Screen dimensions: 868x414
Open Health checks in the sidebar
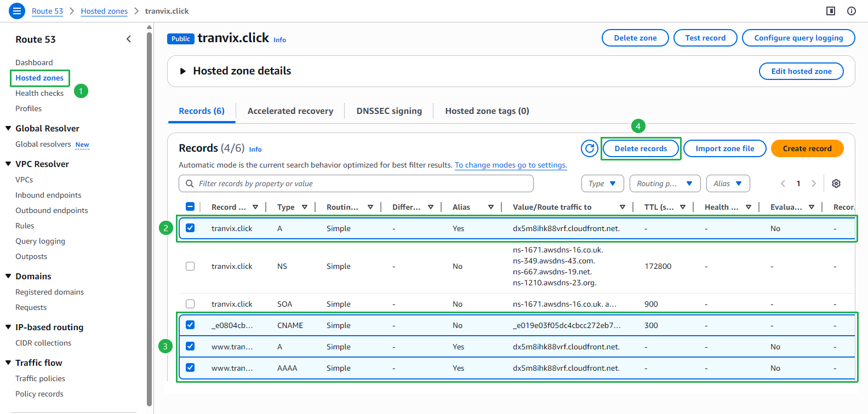(x=39, y=93)
